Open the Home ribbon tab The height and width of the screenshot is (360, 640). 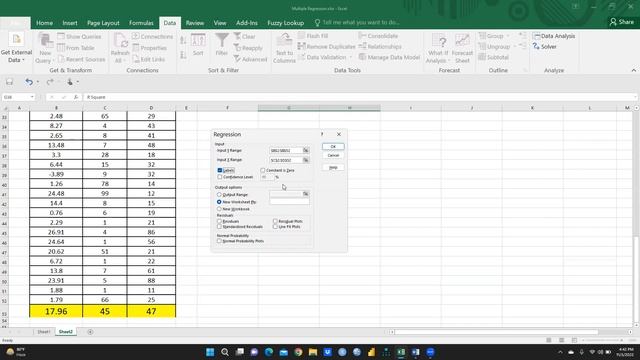click(44, 23)
